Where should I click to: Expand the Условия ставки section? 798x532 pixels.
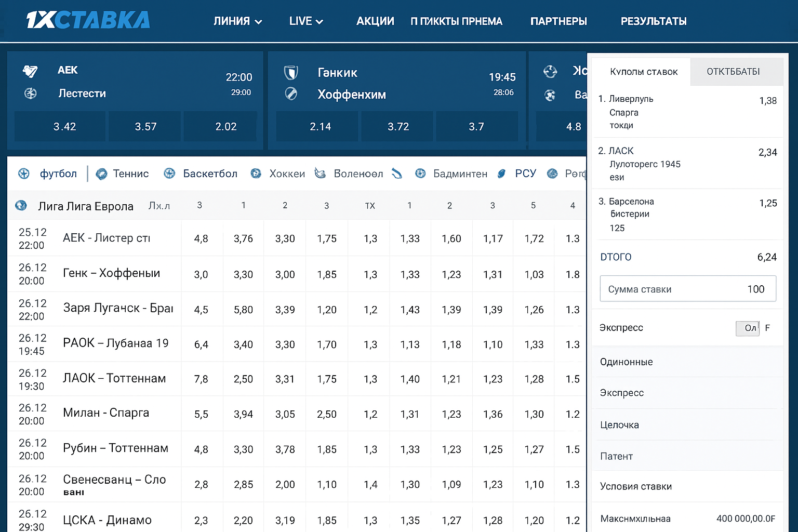(636, 486)
